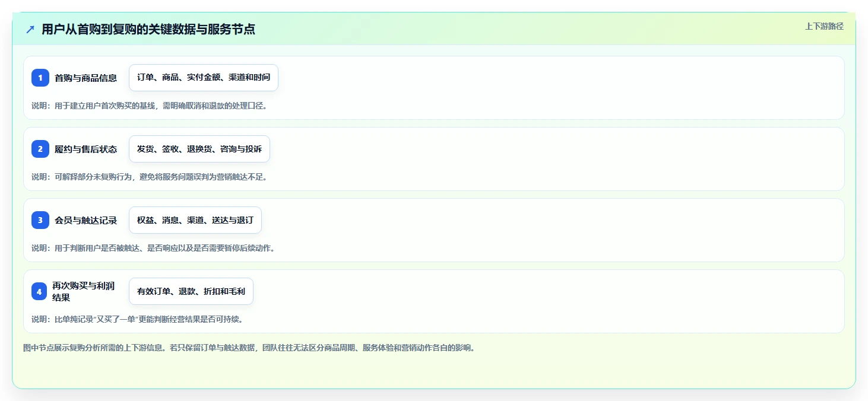Click the note starting 用于判断用户是否被触达
868x401 pixels.
(x=153, y=249)
